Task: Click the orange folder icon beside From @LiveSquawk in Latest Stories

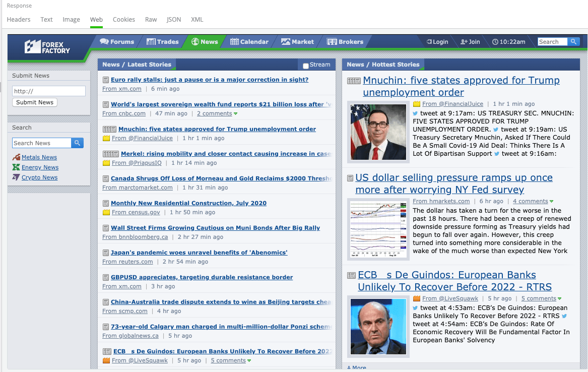Action: [106, 360]
